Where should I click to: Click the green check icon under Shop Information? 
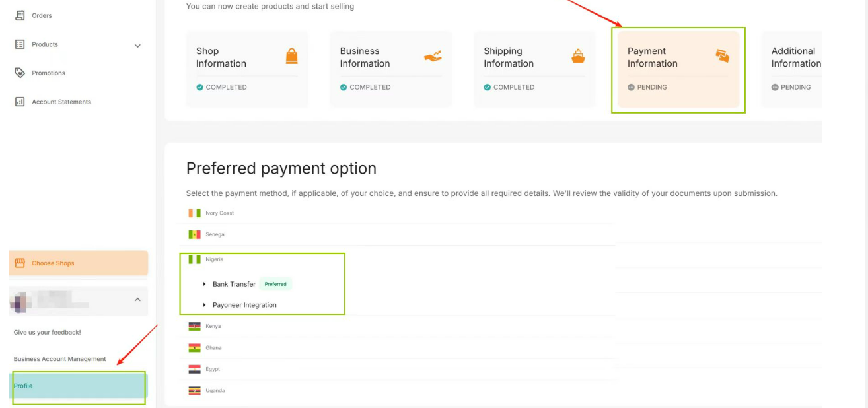click(x=199, y=87)
